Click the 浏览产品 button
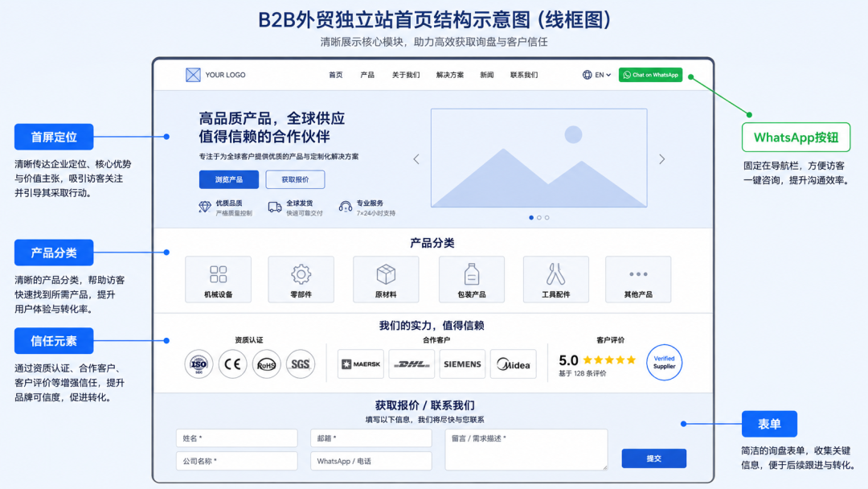Image resolution: width=868 pixels, height=489 pixels. pos(228,179)
